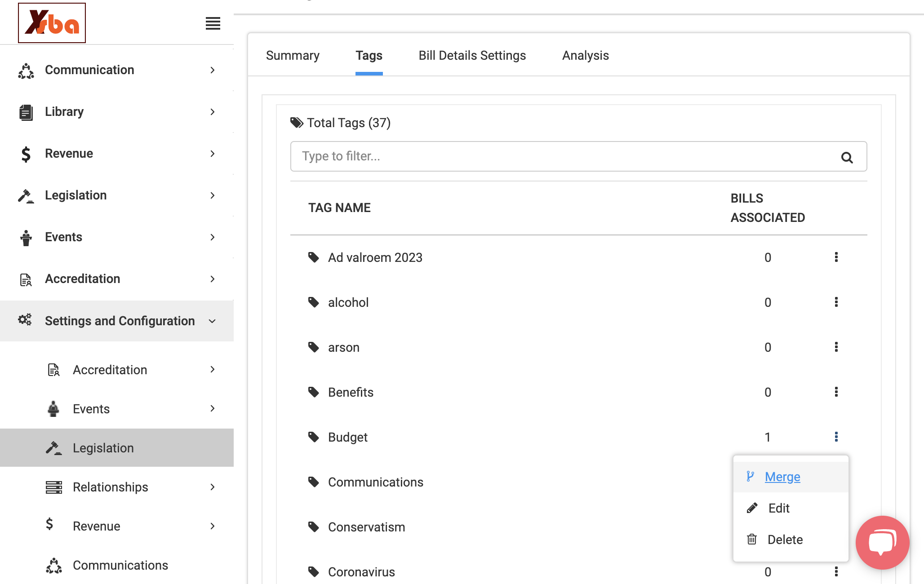
Task: Expand the Revenue main menu chevron
Action: (x=213, y=154)
